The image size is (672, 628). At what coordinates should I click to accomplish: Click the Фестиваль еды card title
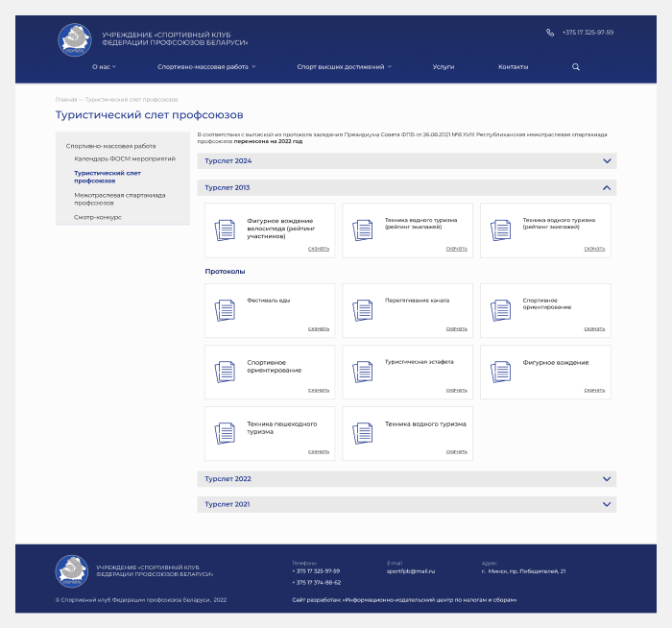click(268, 301)
